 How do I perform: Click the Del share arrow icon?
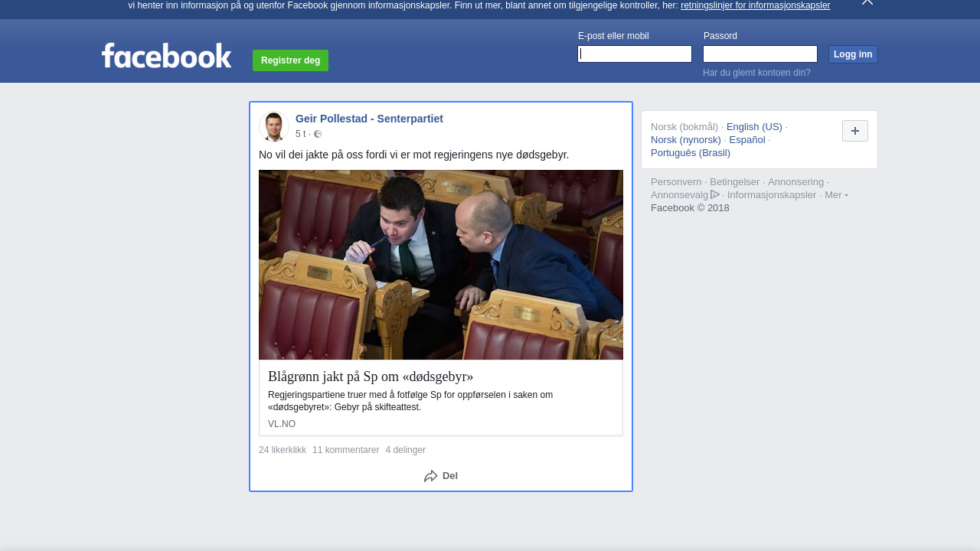(x=431, y=476)
